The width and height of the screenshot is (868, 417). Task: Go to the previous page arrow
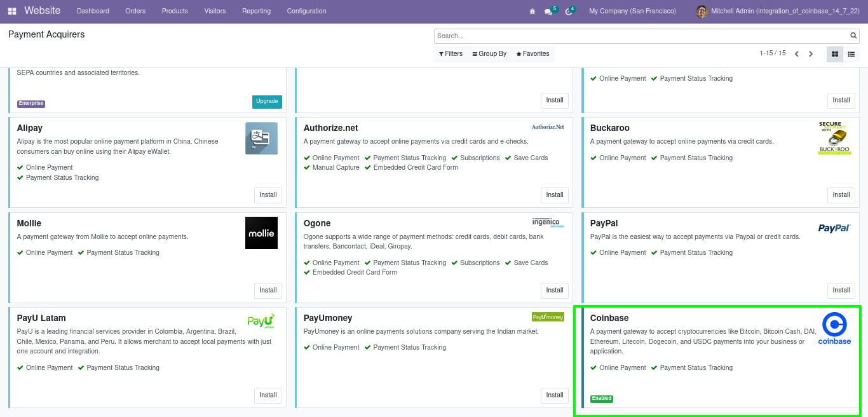pyautogui.click(x=797, y=54)
